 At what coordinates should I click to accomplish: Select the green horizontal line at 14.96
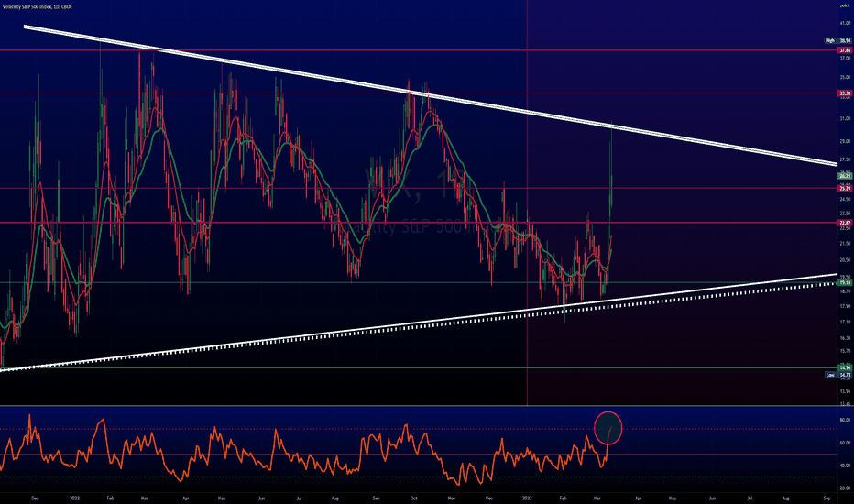point(418,367)
